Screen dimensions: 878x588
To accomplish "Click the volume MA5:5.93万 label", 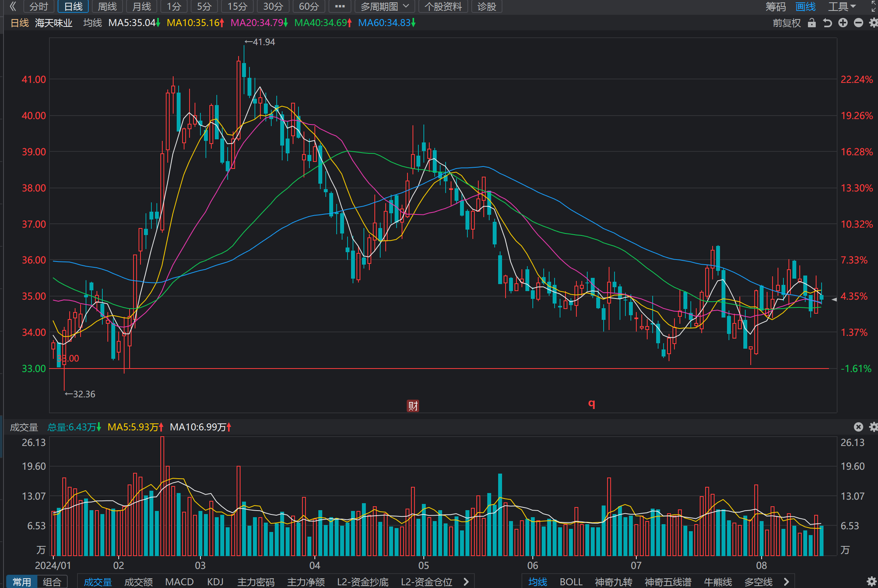I will [x=135, y=427].
